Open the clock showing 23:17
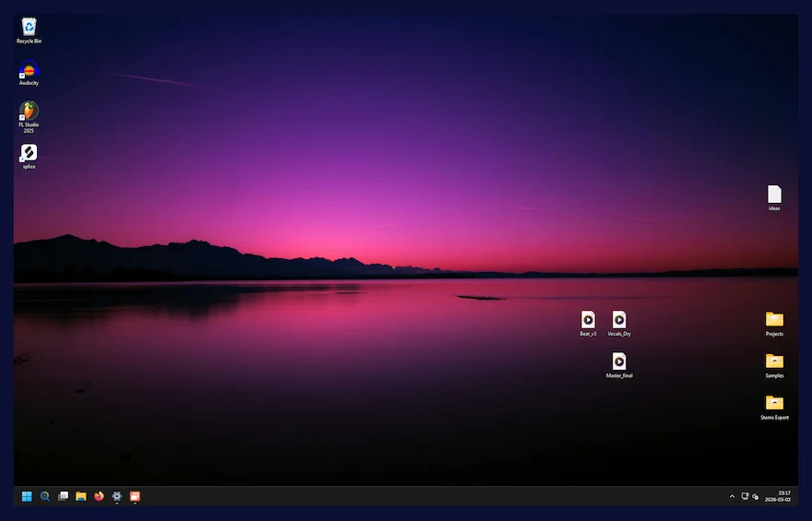Viewport: 812px width, 521px height. coord(778,496)
